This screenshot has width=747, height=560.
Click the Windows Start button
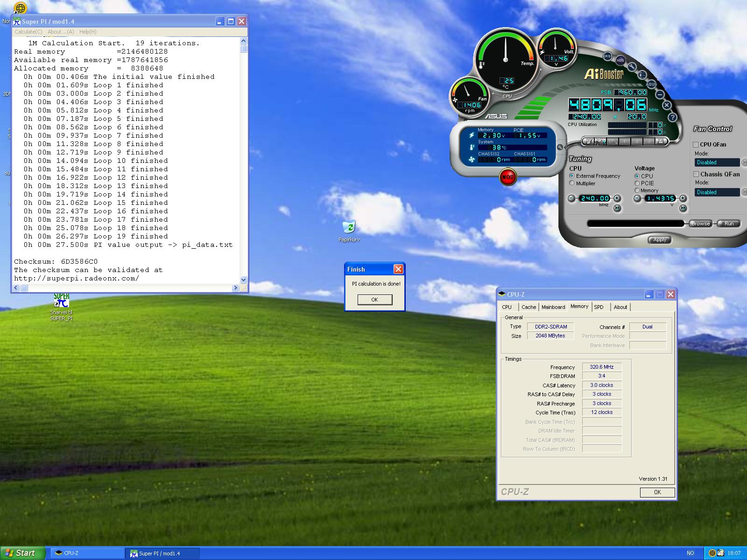[x=22, y=553]
